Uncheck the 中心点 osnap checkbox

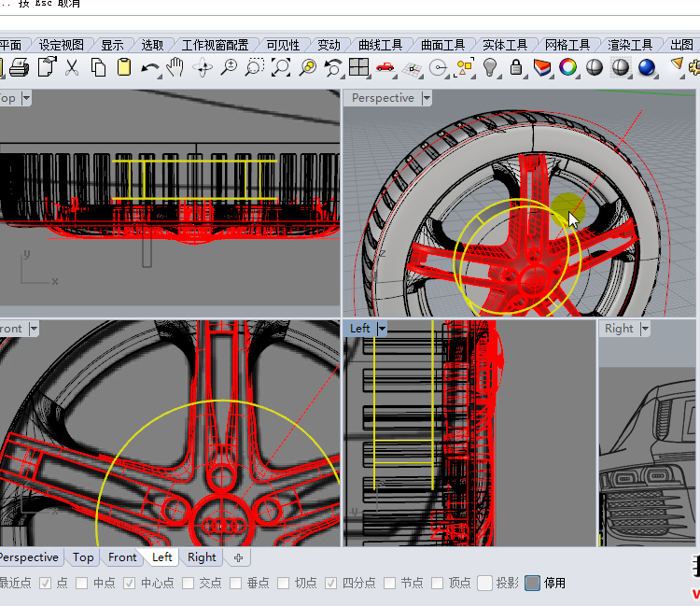(130, 584)
